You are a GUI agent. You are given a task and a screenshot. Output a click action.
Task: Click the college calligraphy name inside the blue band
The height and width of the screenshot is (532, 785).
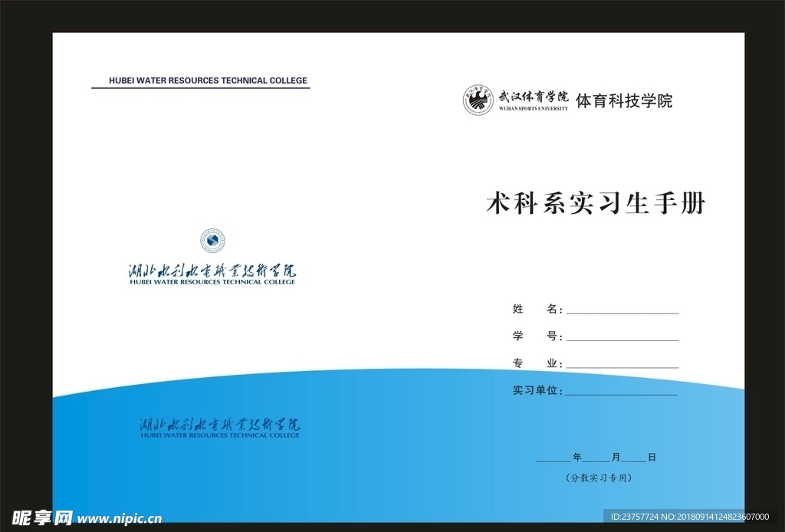pos(220,425)
